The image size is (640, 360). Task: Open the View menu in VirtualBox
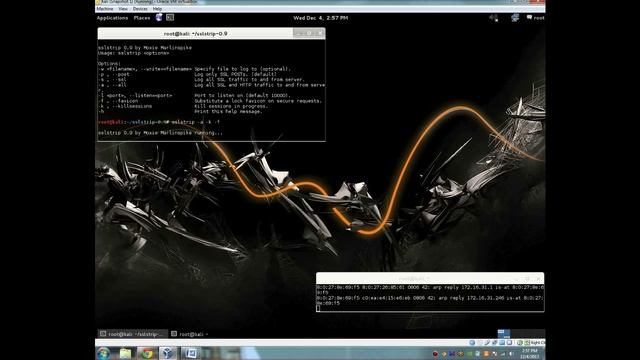click(x=123, y=9)
